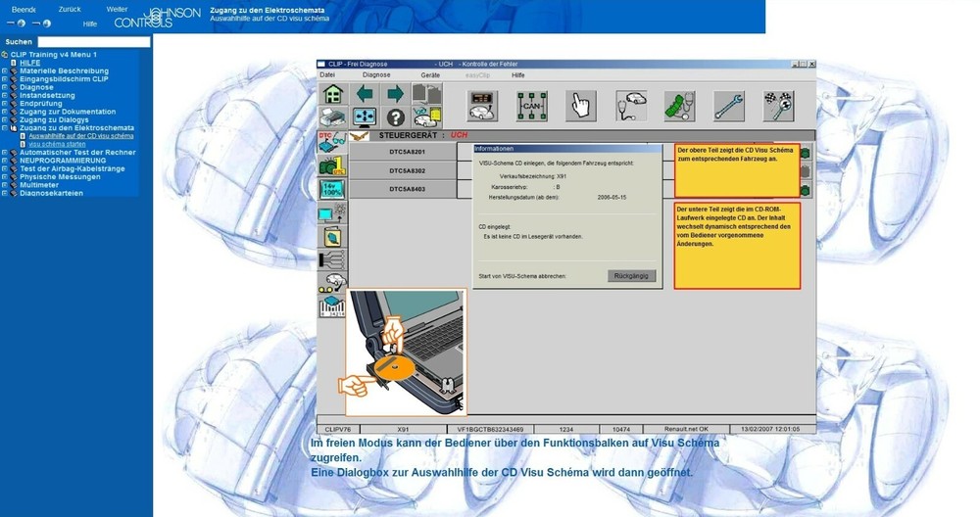Viewport: 980px width, 517px height.
Task: Open the visu schéma starten link
Action: point(58,144)
